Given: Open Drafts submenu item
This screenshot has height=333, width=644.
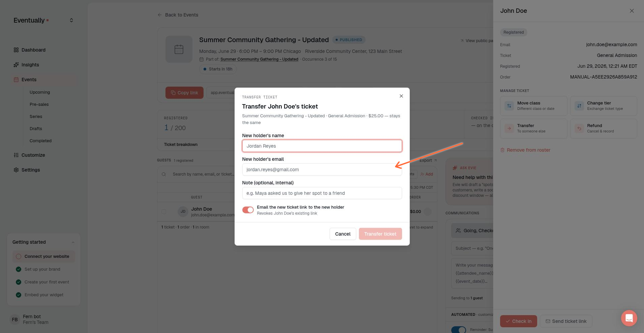Looking at the screenshot, I should coord(36,129).
